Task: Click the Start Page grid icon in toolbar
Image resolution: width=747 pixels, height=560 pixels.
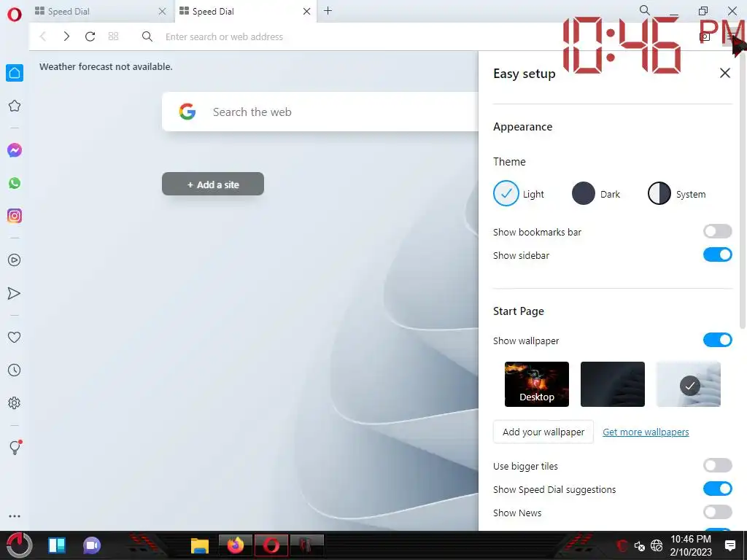Action: click(113, 36)
